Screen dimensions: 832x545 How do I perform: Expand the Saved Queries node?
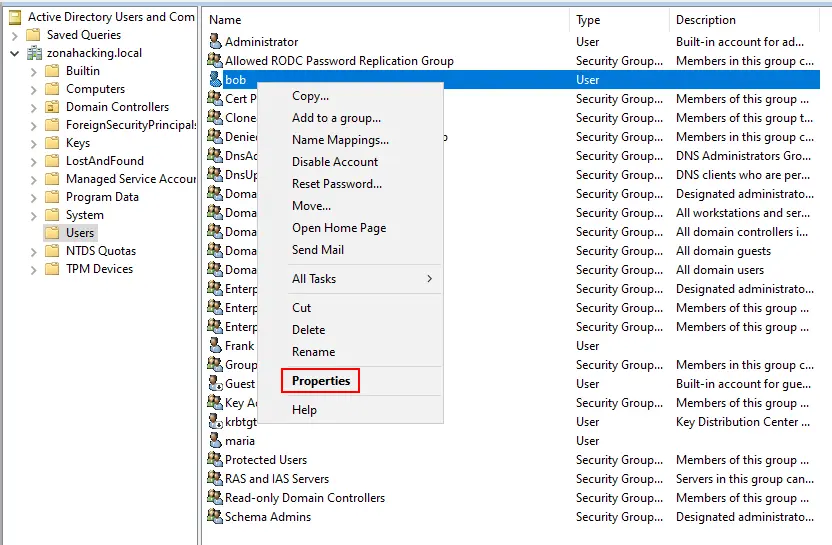pos(15,35)
